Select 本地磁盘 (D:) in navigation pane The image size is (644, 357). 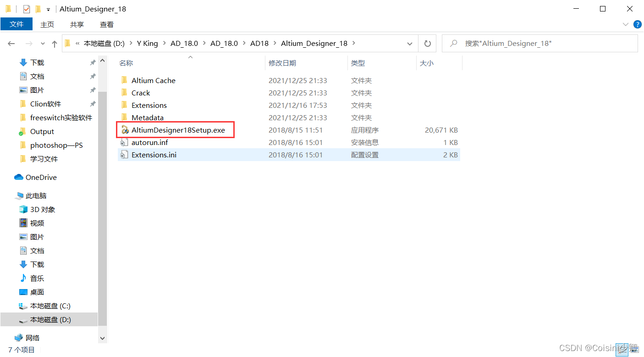(49, 319)
